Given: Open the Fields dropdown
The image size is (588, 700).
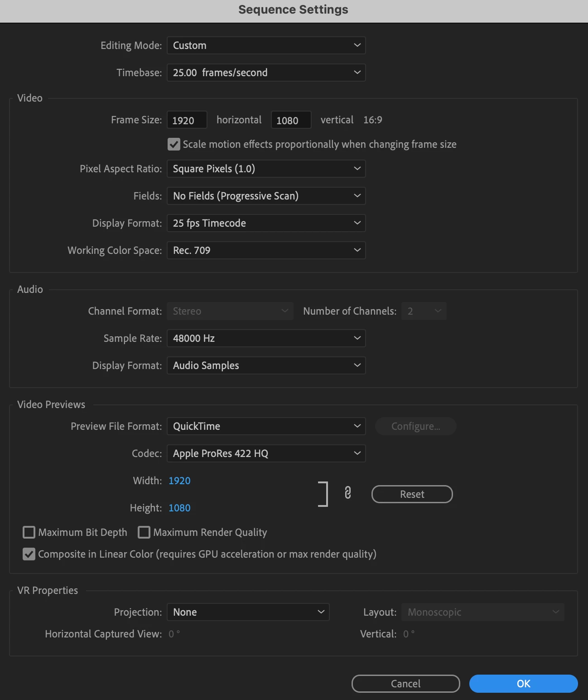Looking at the screenshot, I should pos(266,196).
